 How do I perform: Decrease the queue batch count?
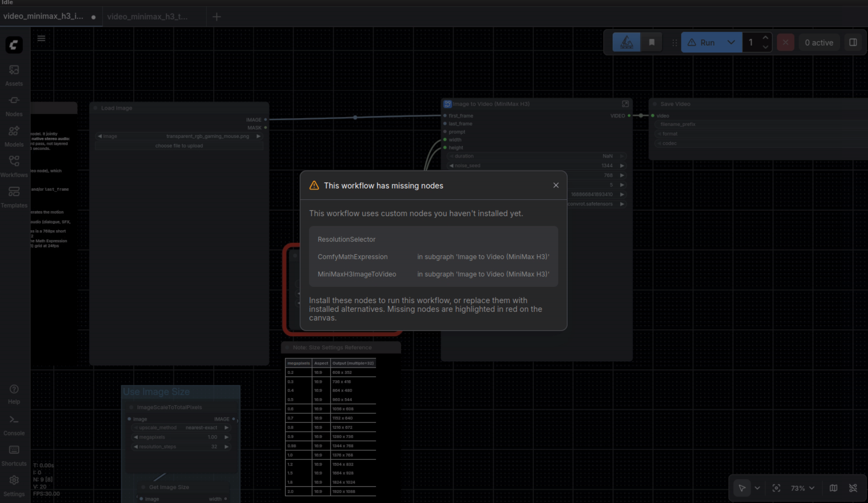coord(765,47)
